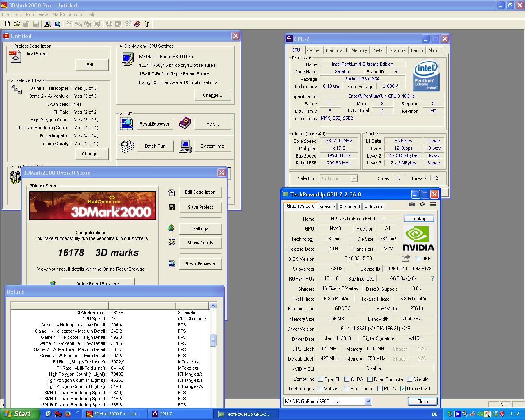This screenshot has width=525, height=420.
Task: Toggle the DirectCompute checkbox
Action: point(370,379)
